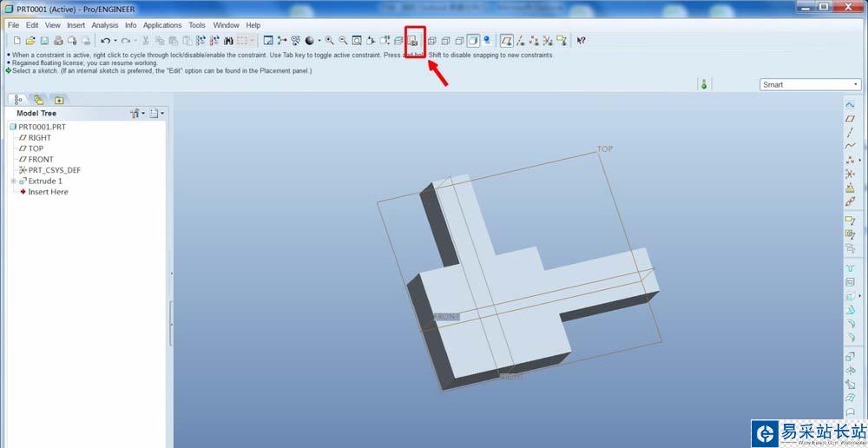Image resolution: width=868 pixels, height=448 pixels.
Task: Click the Context Sensitive Help cursor icon
Action: [x=582, y=41]
